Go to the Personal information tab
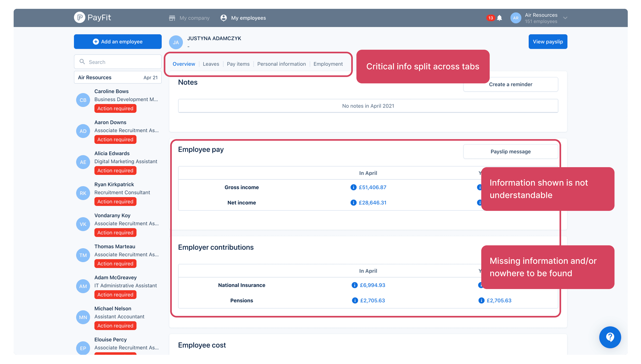The image size is (641, 364). click(x=281, y=64)
